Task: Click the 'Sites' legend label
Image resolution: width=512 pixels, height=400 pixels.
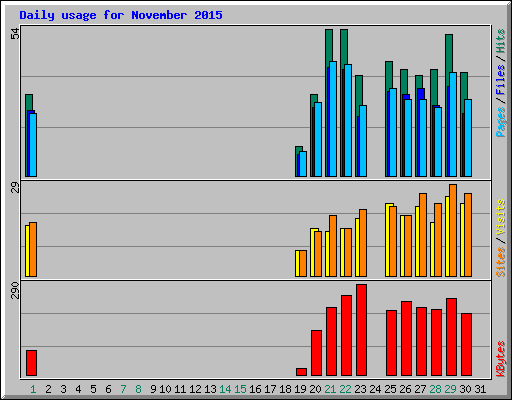Action: [500, 262]
